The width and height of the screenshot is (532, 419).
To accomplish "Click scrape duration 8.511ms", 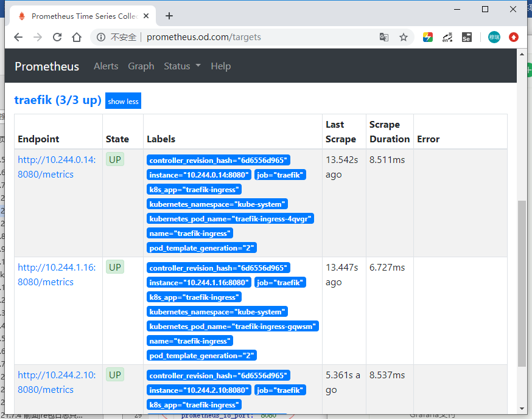I will (x=387, y=160).
